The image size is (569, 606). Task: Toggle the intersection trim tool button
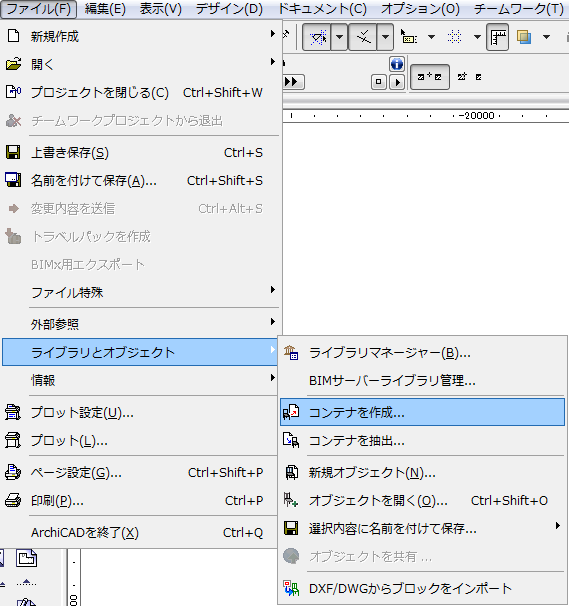pyautogui.click(x=363, y=37)
